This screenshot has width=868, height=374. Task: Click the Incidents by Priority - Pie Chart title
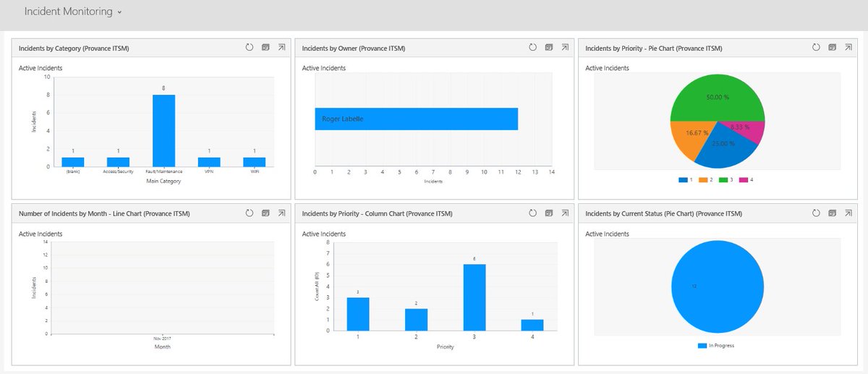(653, 48)
